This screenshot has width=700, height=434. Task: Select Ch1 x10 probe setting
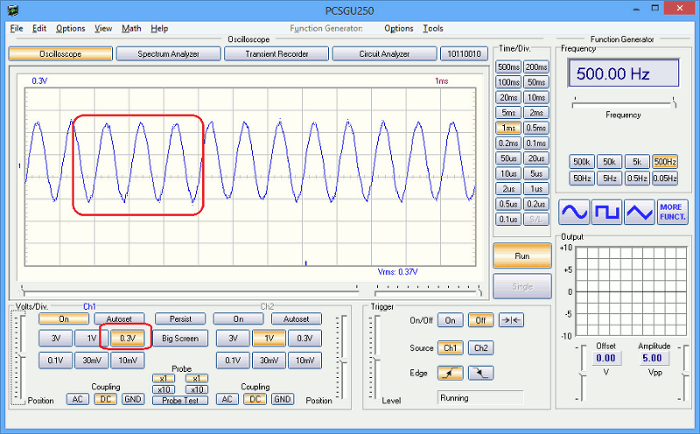pyautogui.click(x=163, y=389)
